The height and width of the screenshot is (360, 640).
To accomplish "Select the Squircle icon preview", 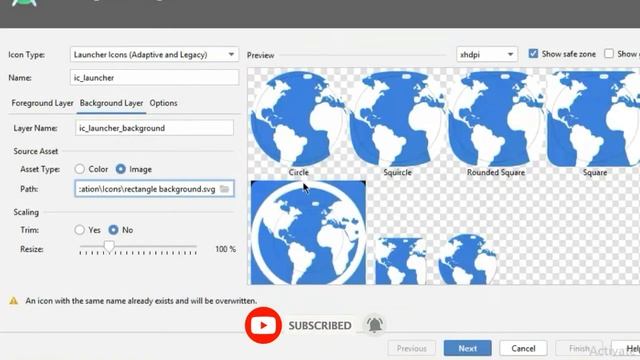I will pyautogui.click(x=397, y=118).
